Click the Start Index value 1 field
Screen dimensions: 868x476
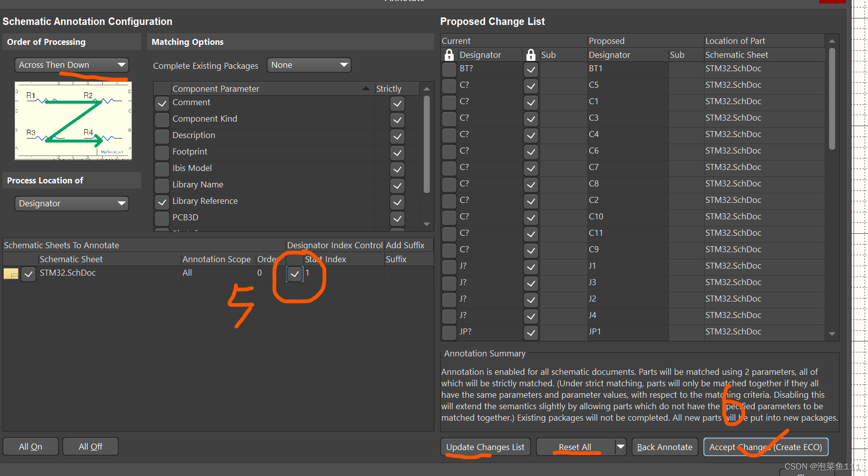[343, 273]
